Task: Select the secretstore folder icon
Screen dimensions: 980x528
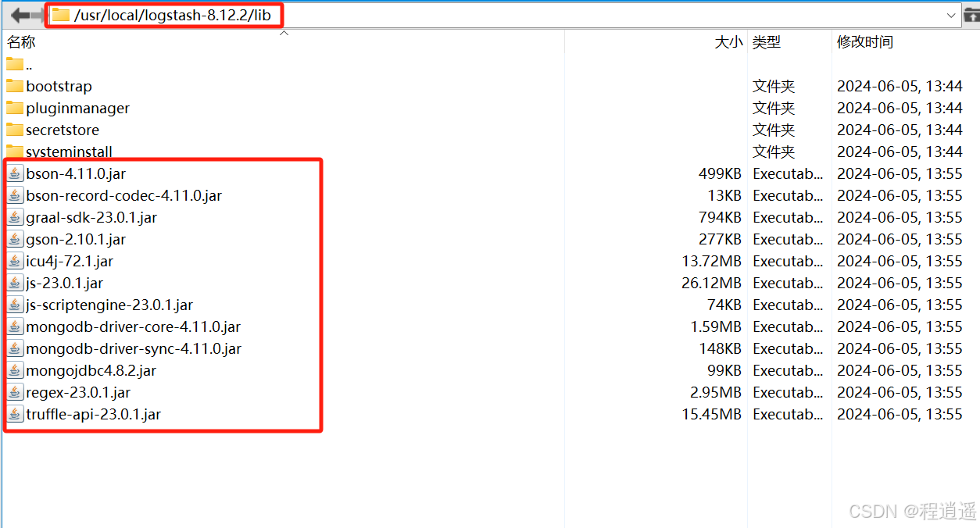Action: click(14, 130)
